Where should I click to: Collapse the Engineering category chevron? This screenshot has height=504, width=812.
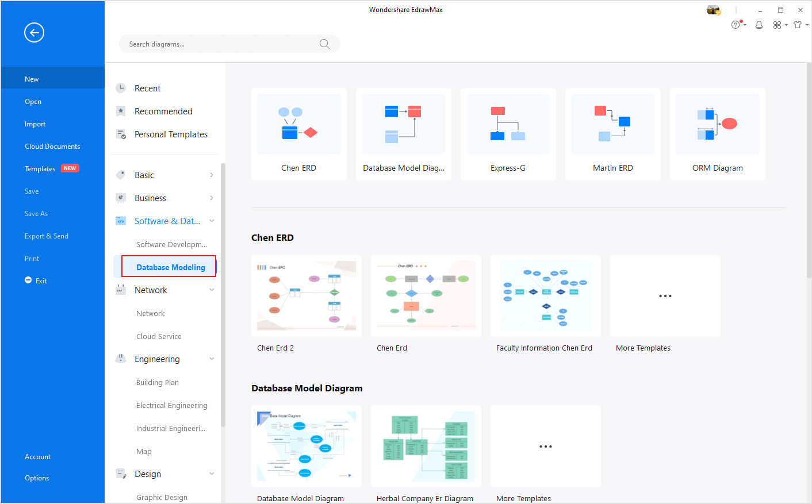212,359
